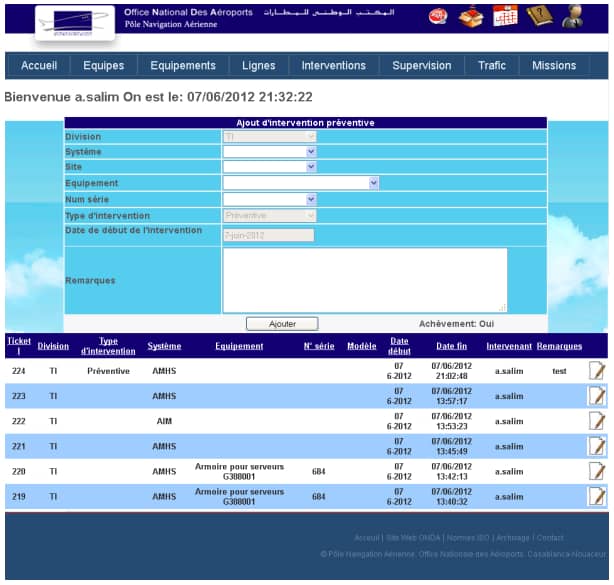Viewport: 614px width, 585px height.
Task: Open the Equipes menu
Action: [x=103, y=65]
